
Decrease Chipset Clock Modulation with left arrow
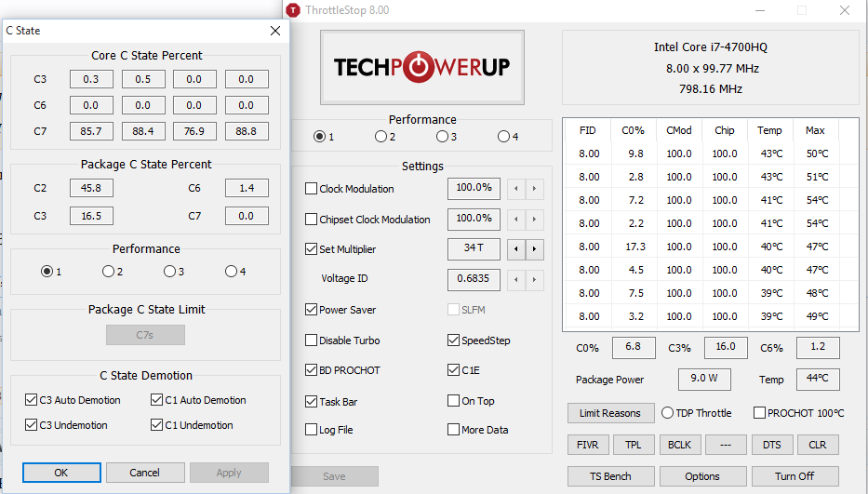516,220
